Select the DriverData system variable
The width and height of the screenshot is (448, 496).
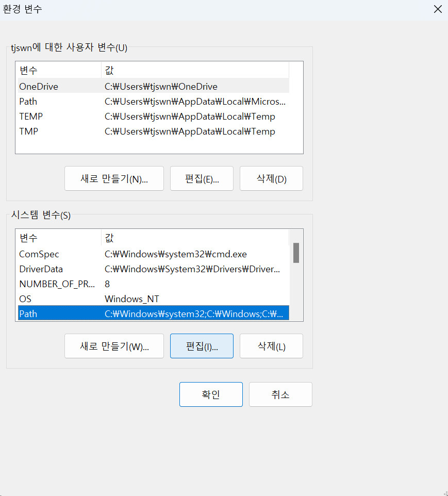154,269
